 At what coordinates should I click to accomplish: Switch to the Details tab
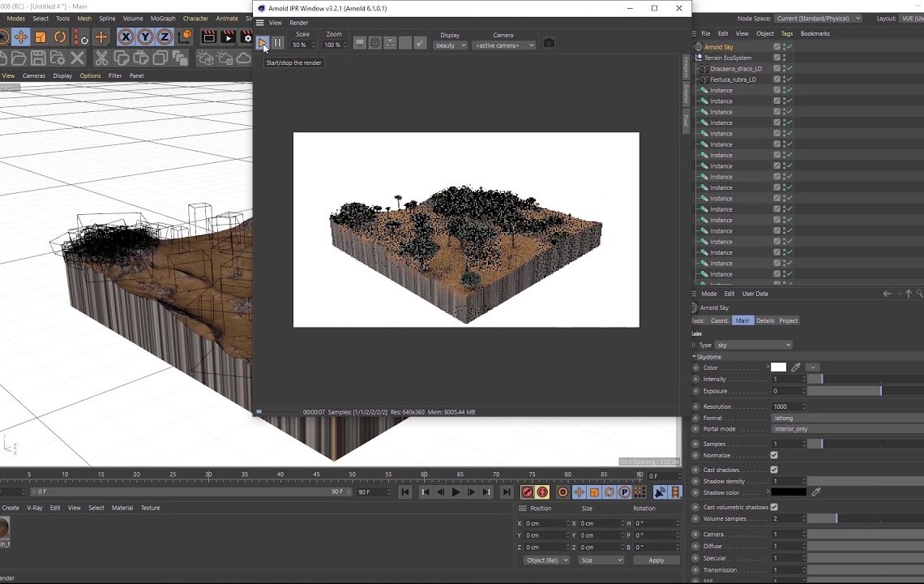[x=765, y=321]
